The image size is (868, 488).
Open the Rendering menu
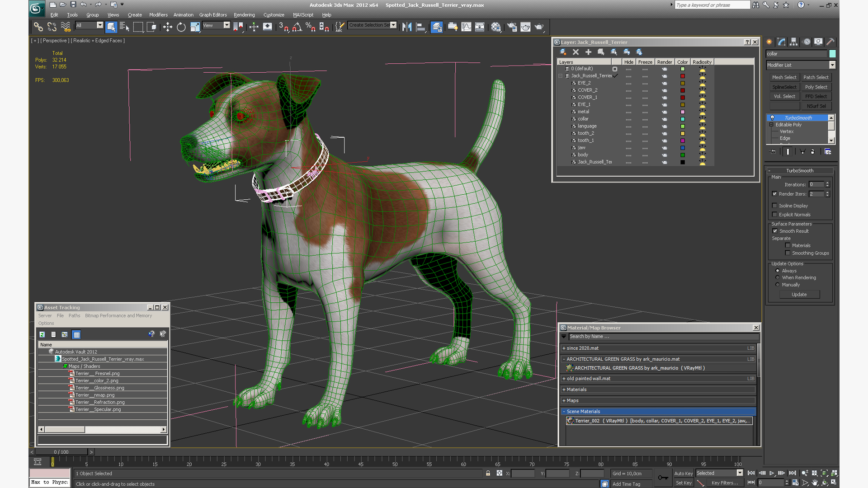pos(244,15)
